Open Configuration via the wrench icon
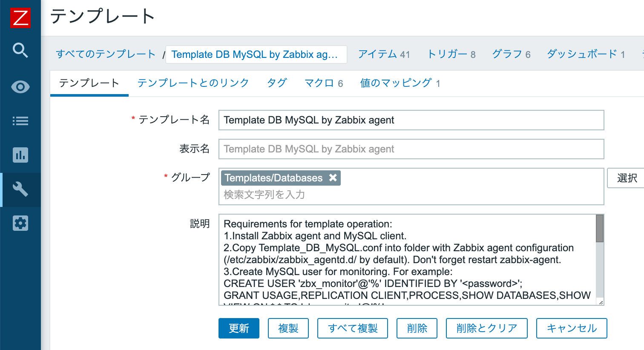The image size is (644, 350). click(x=20, y=190)
